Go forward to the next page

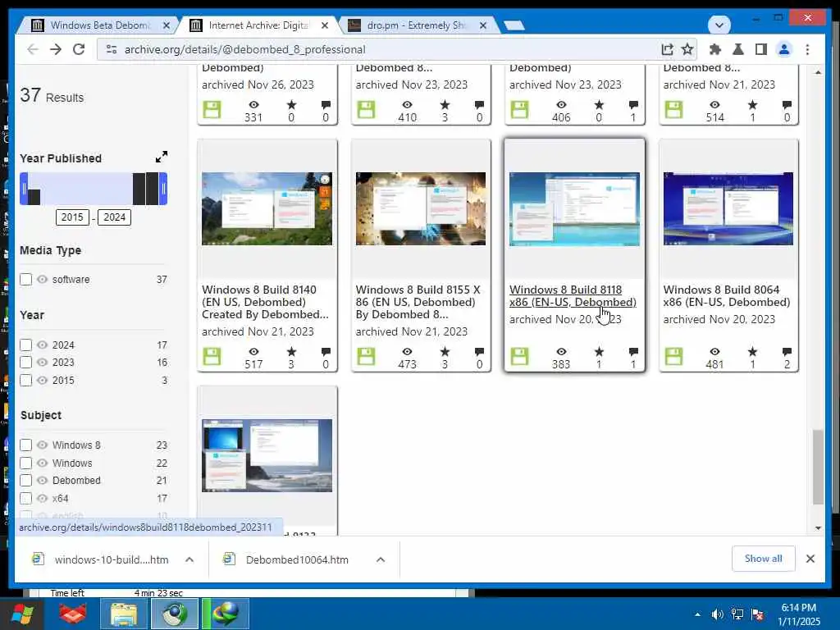[56, 49]
